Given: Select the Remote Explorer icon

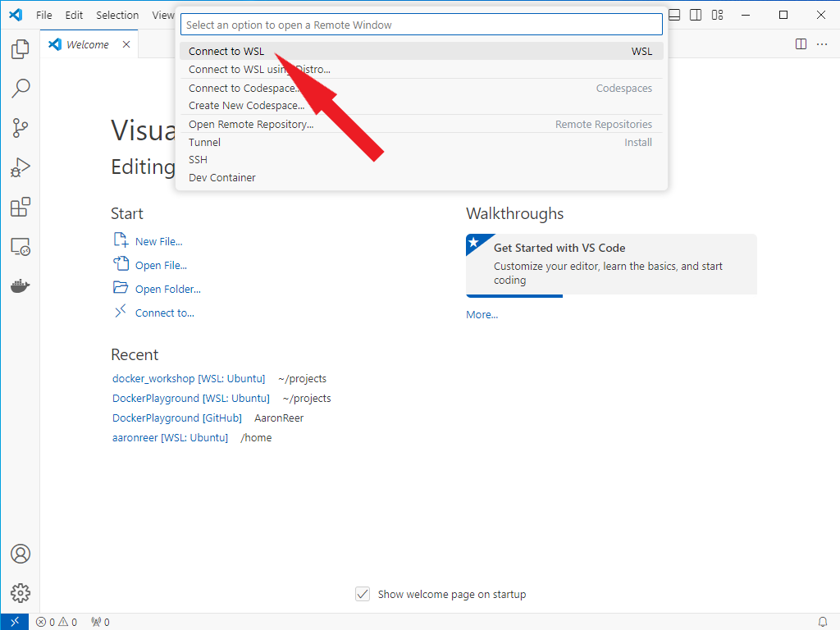Looking at the screenshot, I should 19,246.
